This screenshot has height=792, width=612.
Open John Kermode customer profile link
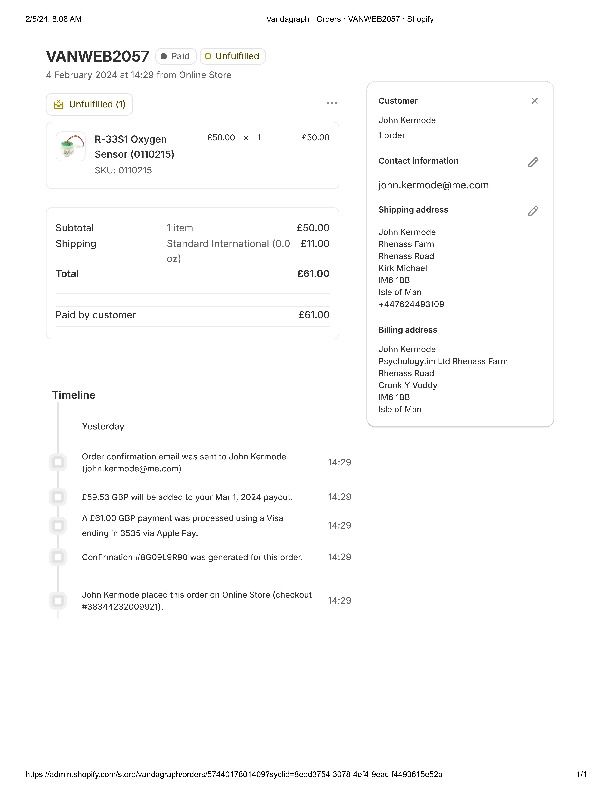click(406, 120)
